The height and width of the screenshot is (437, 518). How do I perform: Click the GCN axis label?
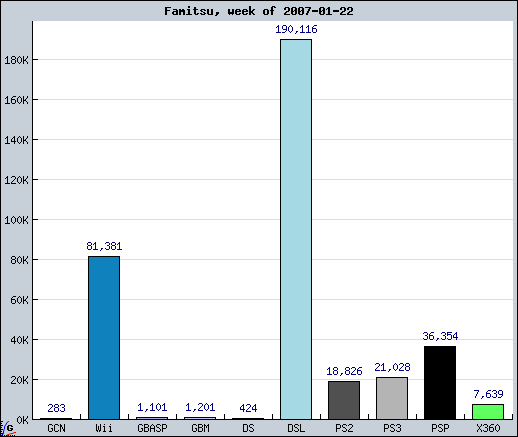56,428
